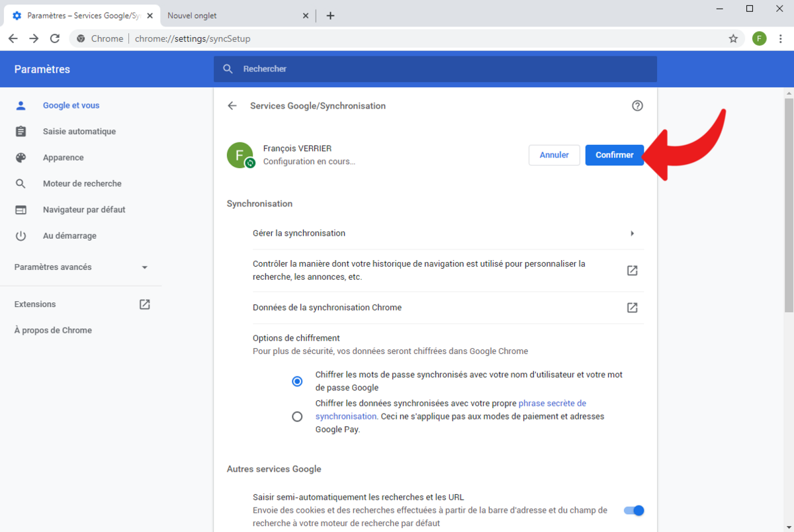
Task: Select encrypt passwords with Google account option
Action: [x=297, y=381]
